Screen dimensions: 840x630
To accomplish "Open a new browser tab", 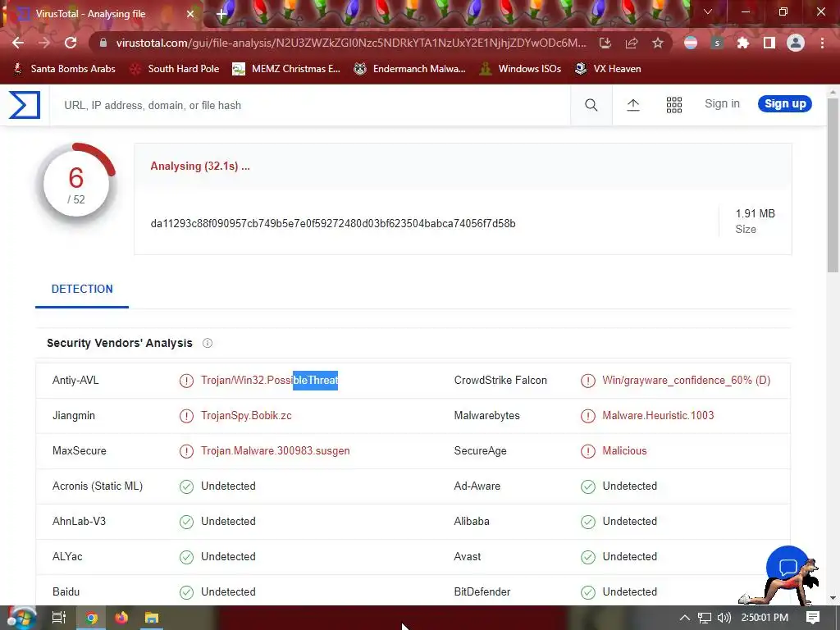I will [221, 13].
